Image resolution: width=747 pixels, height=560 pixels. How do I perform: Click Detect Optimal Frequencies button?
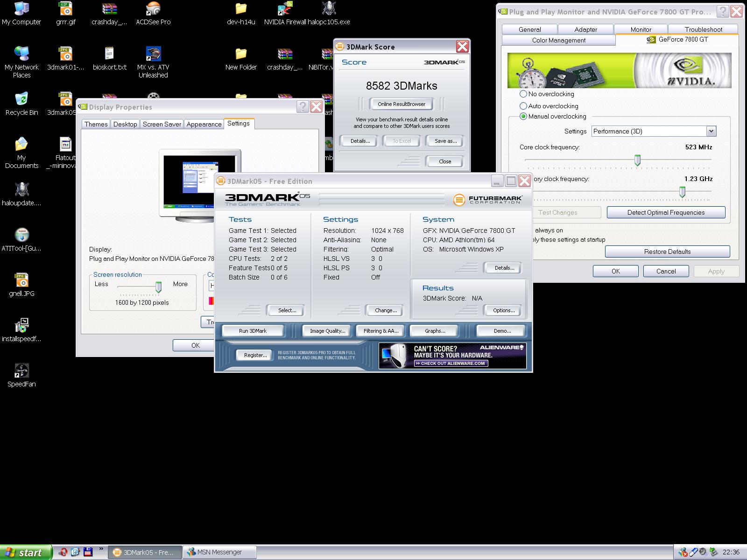pyautogui.click(x=666, y=212)
